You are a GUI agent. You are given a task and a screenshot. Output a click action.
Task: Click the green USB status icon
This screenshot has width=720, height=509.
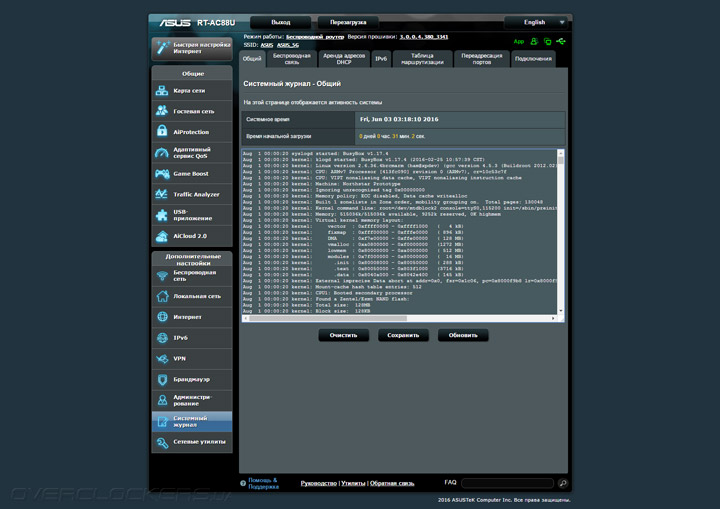click(x=561, y=41)
